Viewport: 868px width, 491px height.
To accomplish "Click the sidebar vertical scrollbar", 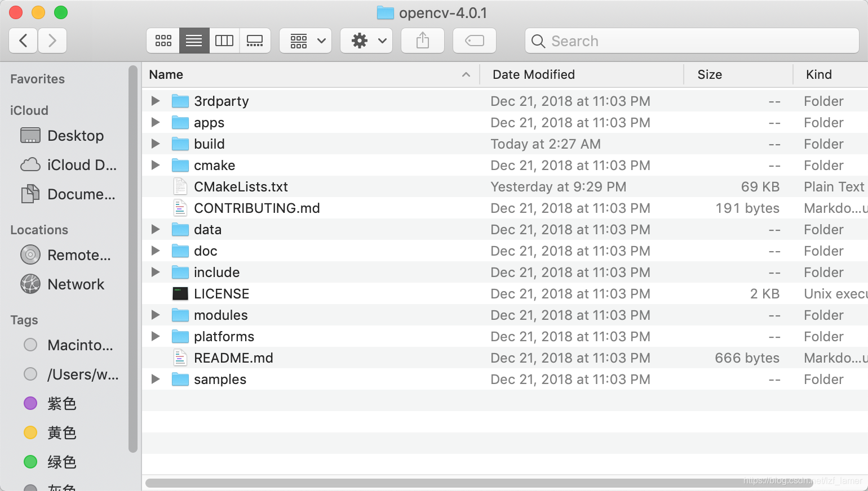I will (x=133, y=259).
